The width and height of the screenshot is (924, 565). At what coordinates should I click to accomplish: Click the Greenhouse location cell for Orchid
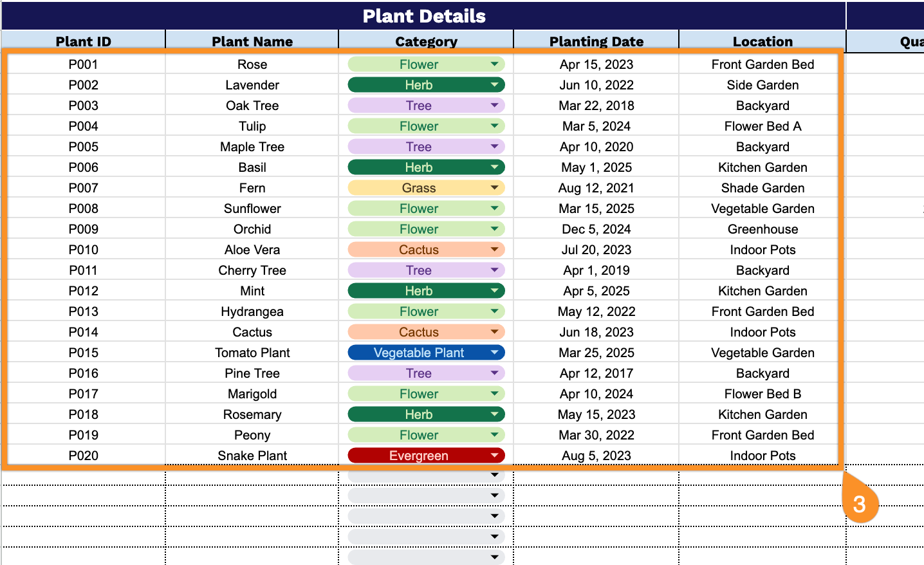(762, 228)
